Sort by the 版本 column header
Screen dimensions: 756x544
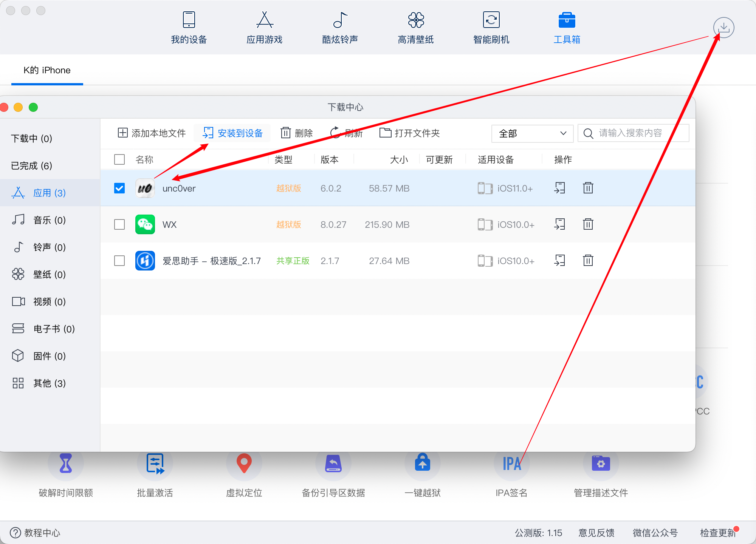(330, 159)
